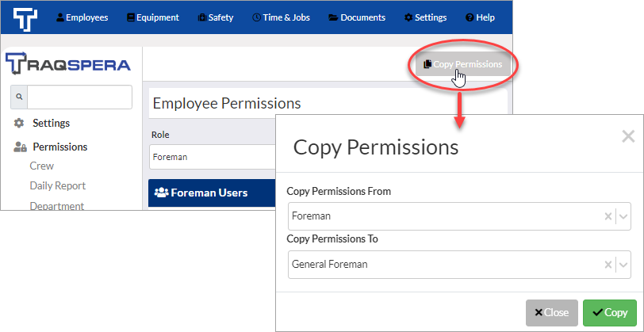Open the Copy Permissions To combo box
Viewport: 644px width, 332px height.
[x=459, y=265]
